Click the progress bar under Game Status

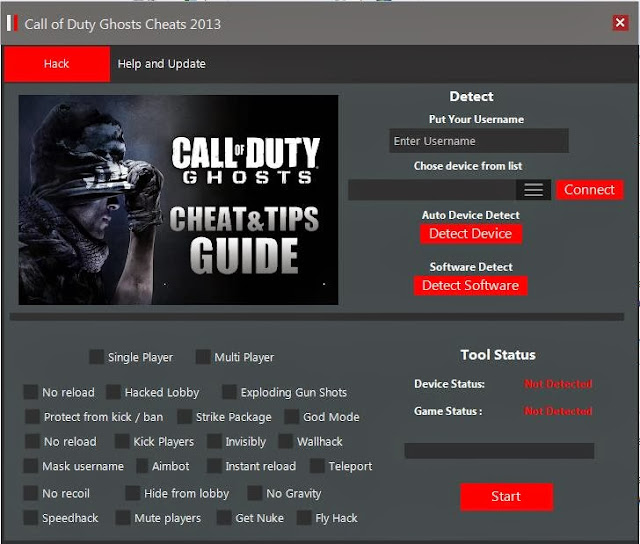click(499, 451)
